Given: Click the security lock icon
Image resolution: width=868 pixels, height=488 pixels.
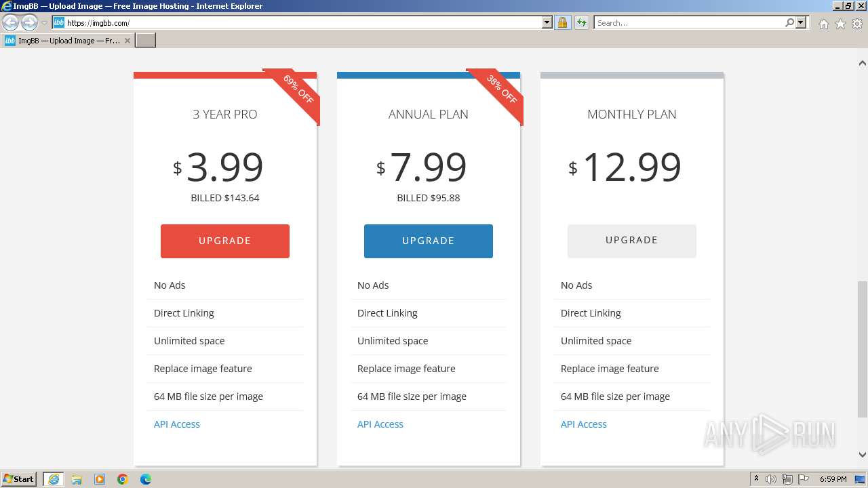Looking at the screenshot, I should tap(562, 22).
